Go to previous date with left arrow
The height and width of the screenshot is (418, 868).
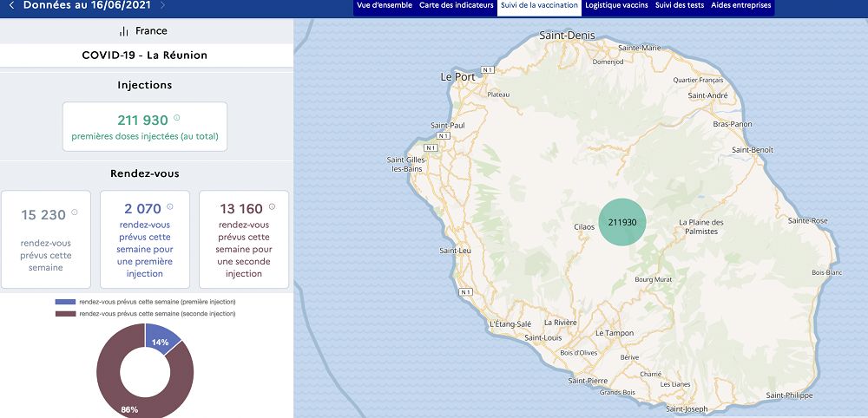point(11,5)
